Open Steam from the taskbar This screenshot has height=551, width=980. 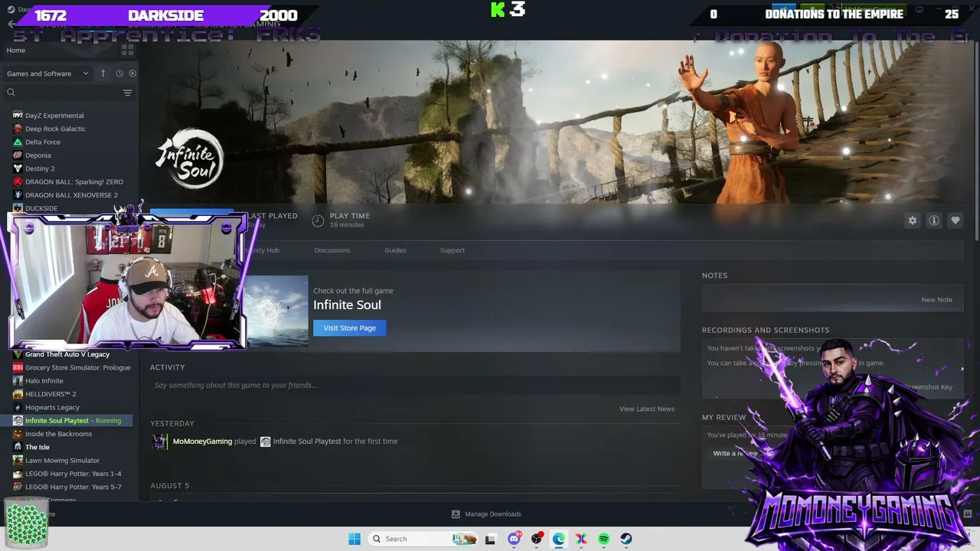[626, 539]
